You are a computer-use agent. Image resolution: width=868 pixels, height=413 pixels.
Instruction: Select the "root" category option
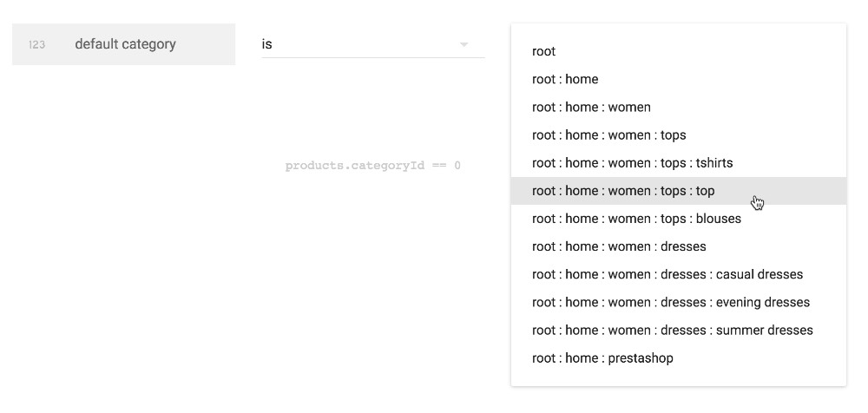[544, 51]
